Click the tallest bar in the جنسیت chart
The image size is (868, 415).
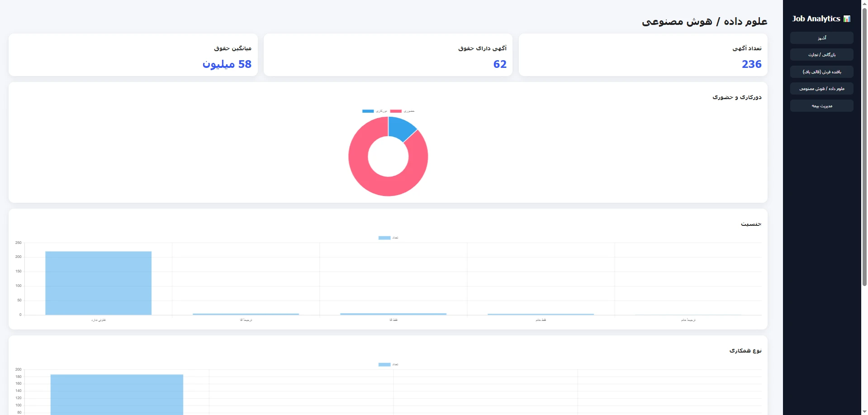click(x=98, y=283)
